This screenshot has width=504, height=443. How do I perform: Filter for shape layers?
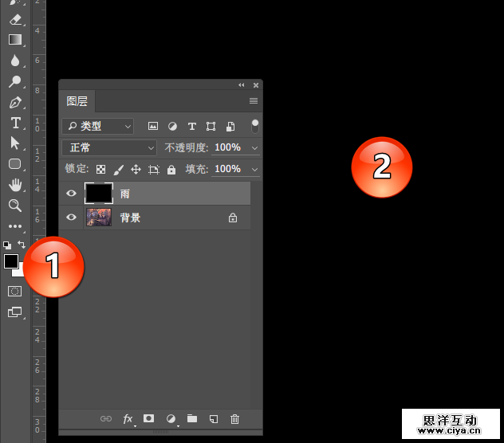pyautogui.click(x=211, y=126)
